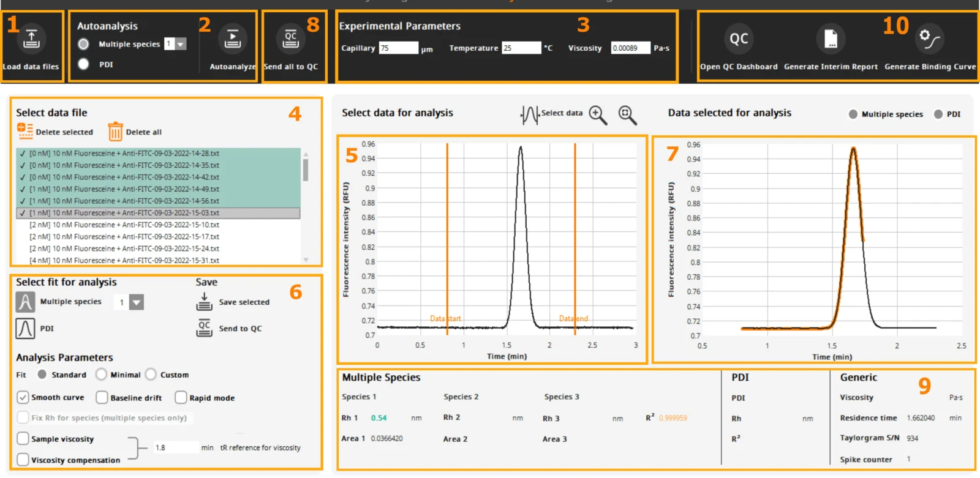Image resolution: width=980 pixels, height=478 pixels.
Task: Generate Interim Report icon
Action: click(831, 39)
